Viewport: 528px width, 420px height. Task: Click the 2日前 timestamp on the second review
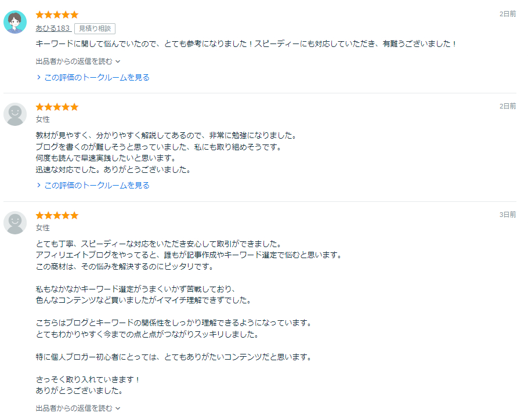pyautogui.click(x=509, y=105)
